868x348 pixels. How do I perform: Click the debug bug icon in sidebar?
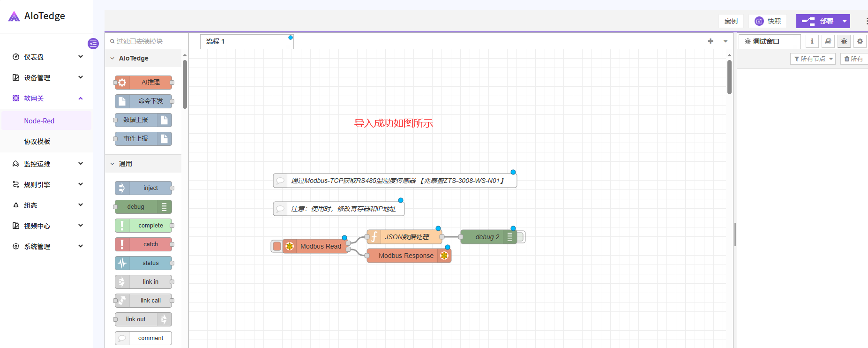click(x=844, y=41)
